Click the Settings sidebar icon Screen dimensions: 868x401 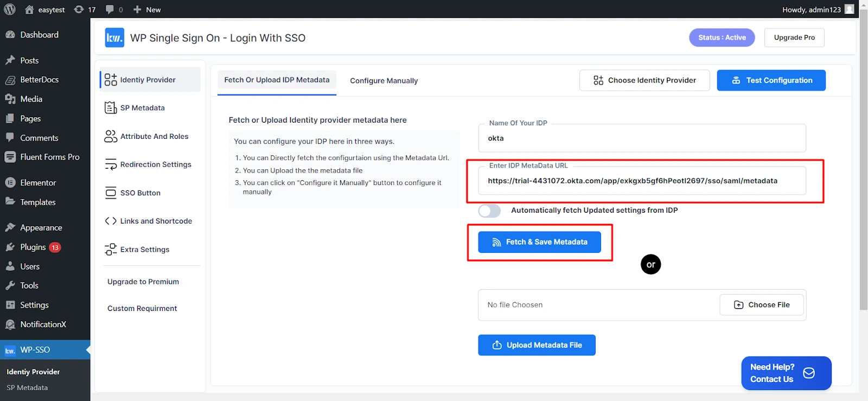point(10,305)
